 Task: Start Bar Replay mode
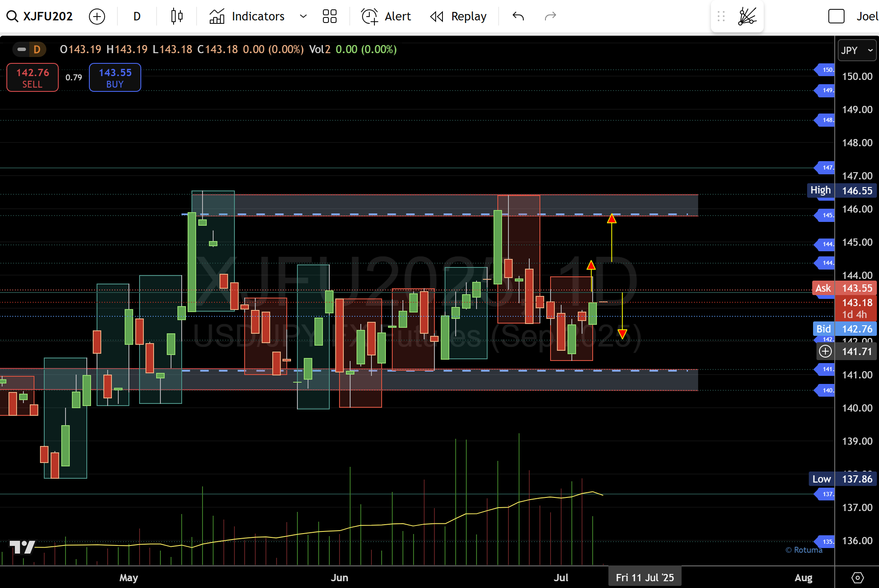coord(458,17)
